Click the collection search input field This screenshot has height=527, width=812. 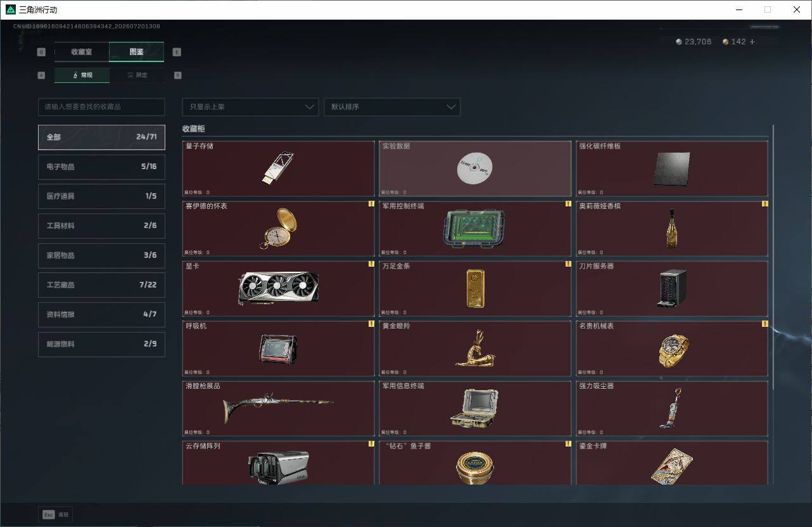pos(101,107)
